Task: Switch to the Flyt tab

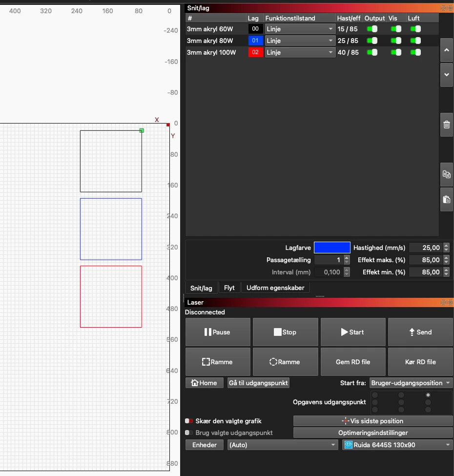Action: click(229, 288)
